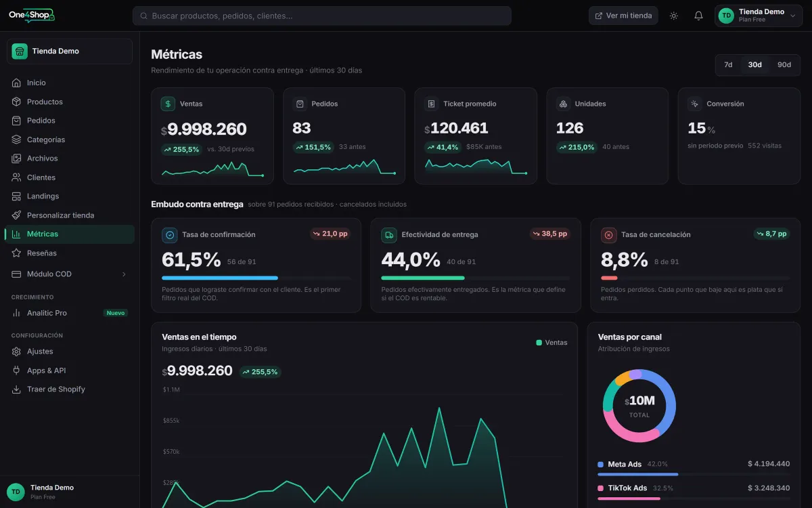Focus the Buscar productos search field
This screenshot has width=812, height=508.
click(x=322, y=16)
